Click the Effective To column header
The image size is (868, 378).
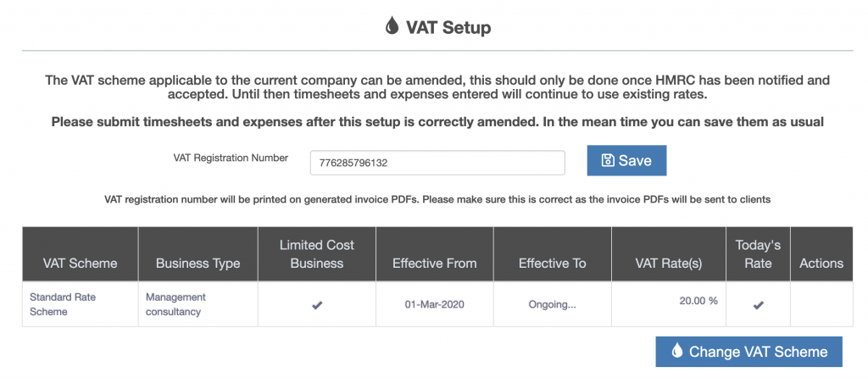(552, 263)
